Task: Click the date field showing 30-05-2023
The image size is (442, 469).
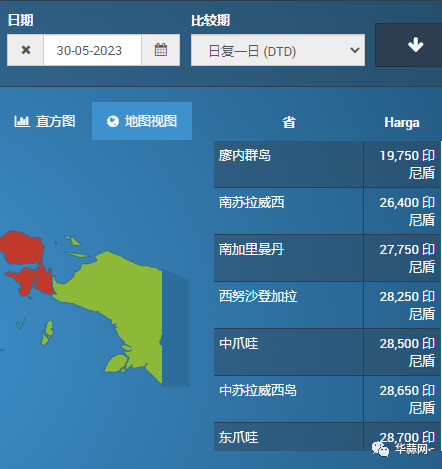Action: pyautogui.click(x=92, y=50)
